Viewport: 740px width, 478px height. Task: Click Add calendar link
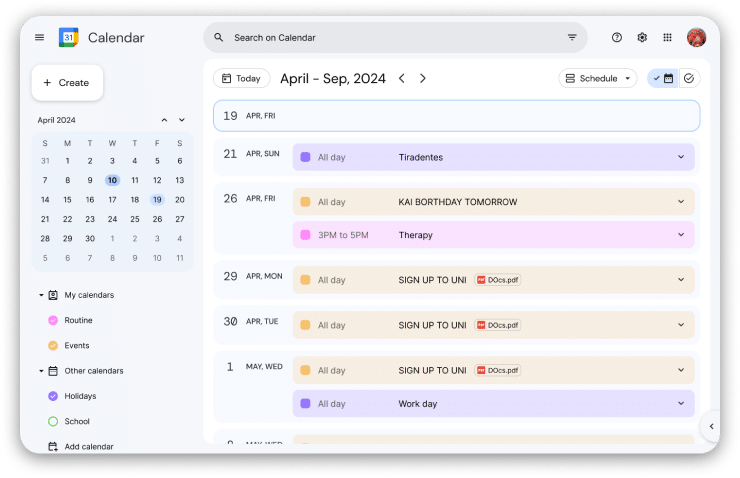89,446
